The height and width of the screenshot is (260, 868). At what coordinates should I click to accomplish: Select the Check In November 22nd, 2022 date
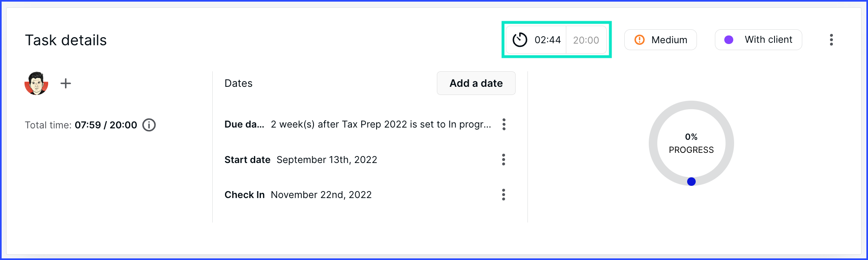[x=321, y=195]
